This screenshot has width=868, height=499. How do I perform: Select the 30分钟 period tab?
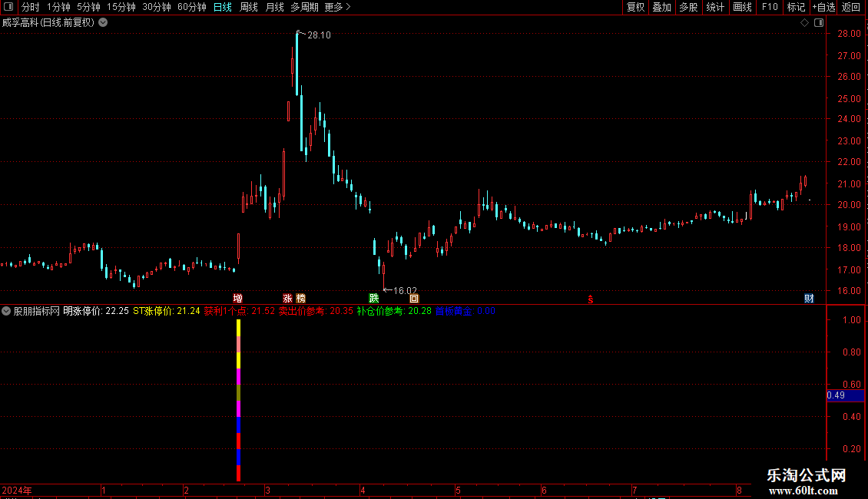(x=157, y=7)
